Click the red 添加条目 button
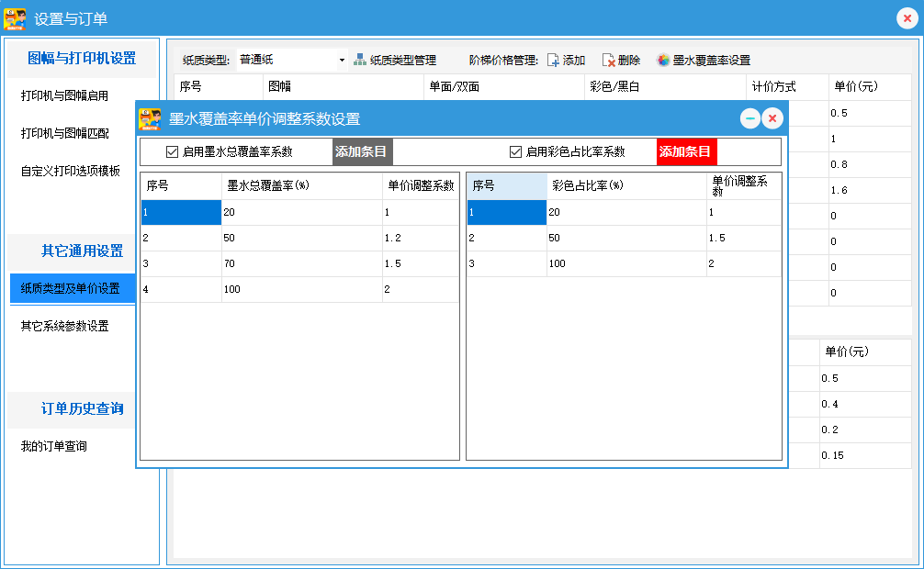924x569 pixels. tap(686, 151)
